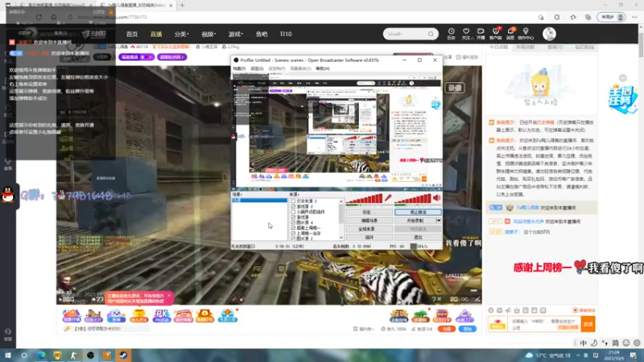Click the start recording button in OBS
This screenshot has width=644, height=362.
[x=415, y=220]
